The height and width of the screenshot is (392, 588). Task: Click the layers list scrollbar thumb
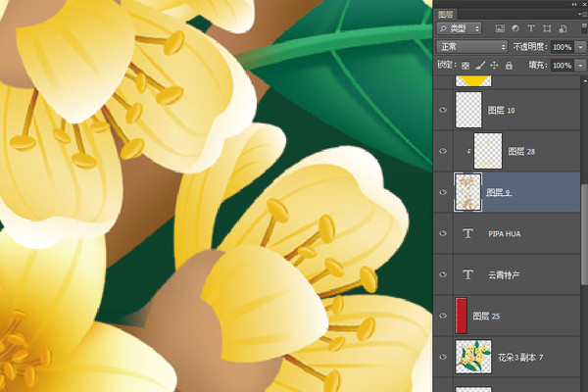[x=584, y=234]
